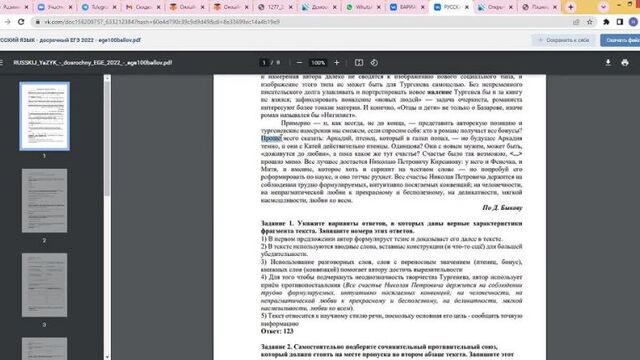
Task: Open the Chrome extensions puzzle menu
Action: (606, 22)
